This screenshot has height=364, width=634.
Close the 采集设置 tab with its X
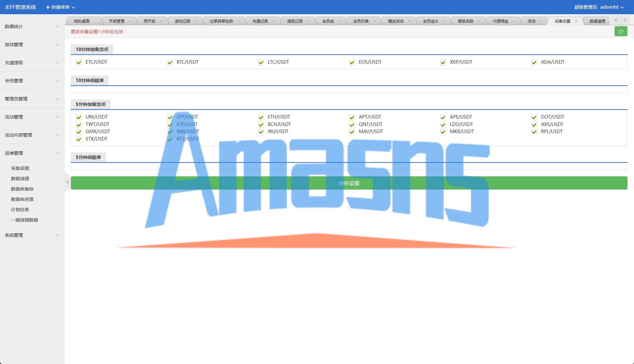(x=576, y=21)
